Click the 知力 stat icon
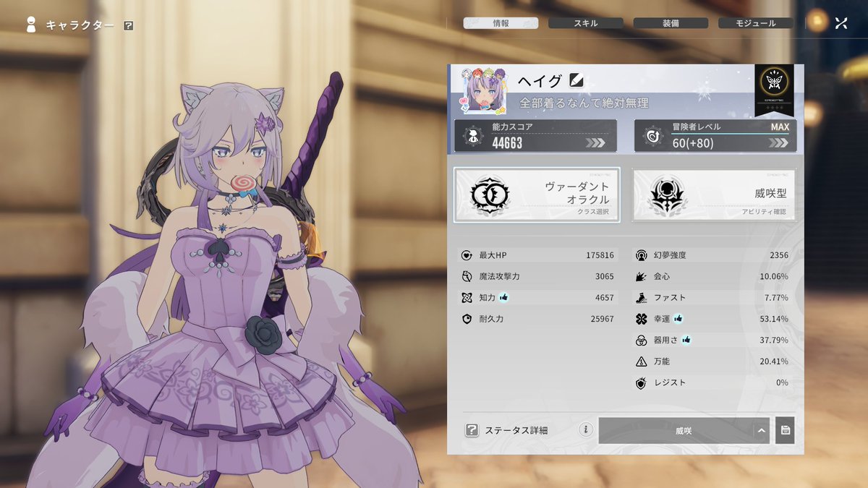Screen dimensions: 868x488 tap(467, 297)
